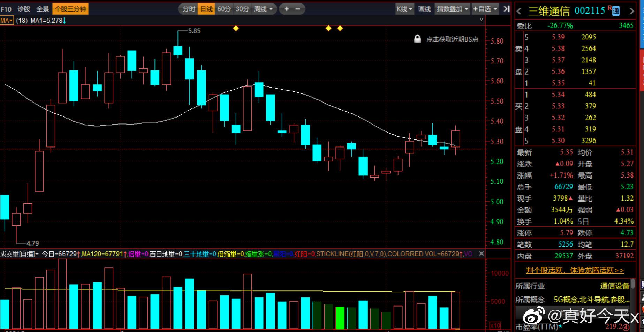Click 点击获取近期BS点 link

pos(452,39)
